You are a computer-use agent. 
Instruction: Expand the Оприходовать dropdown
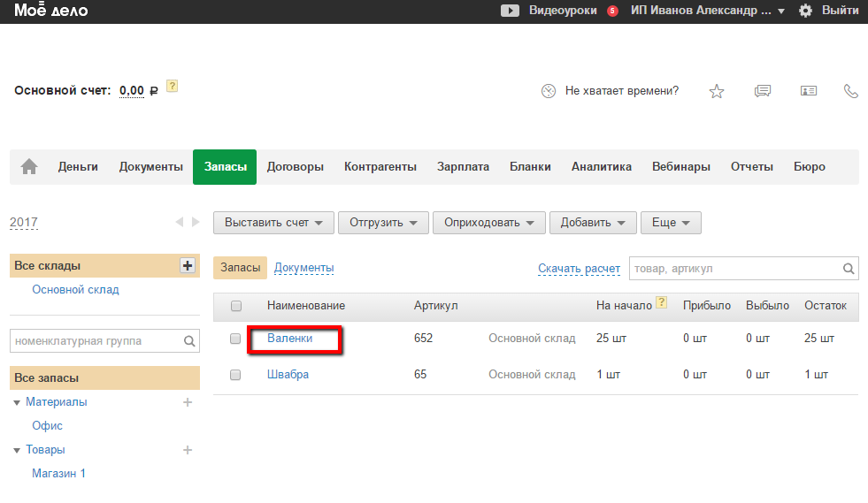(488, 223)
